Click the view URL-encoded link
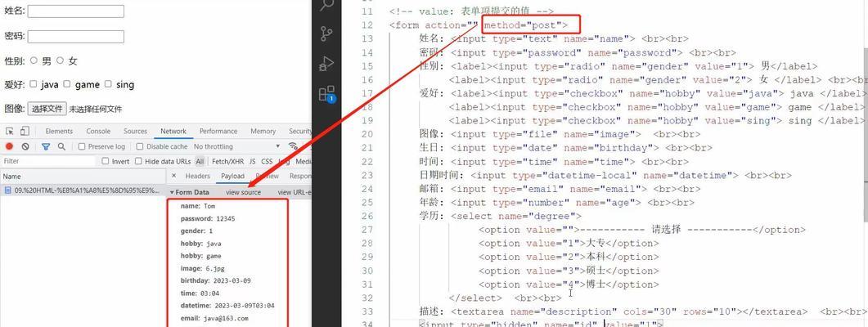Screen dimensions: 868x327 (295, 193)
